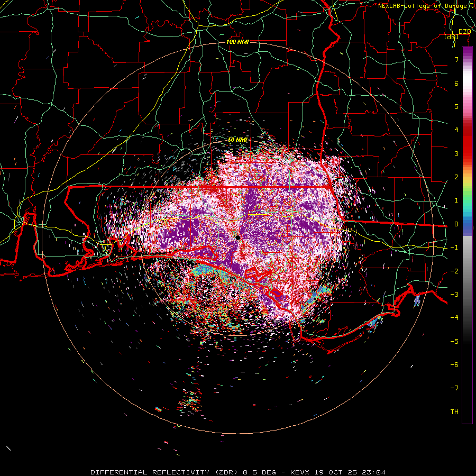Click the 100 NMI range ring label

tap(237, 42)
